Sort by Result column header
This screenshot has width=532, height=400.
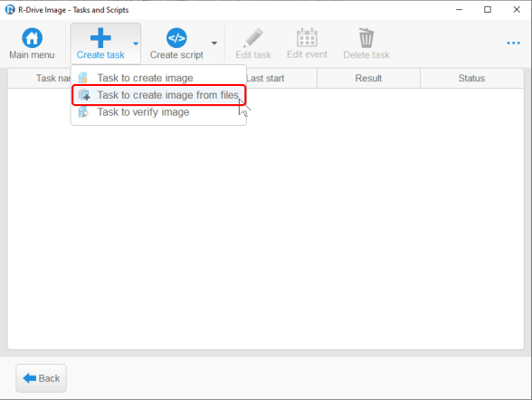click(x=368, y=79)
